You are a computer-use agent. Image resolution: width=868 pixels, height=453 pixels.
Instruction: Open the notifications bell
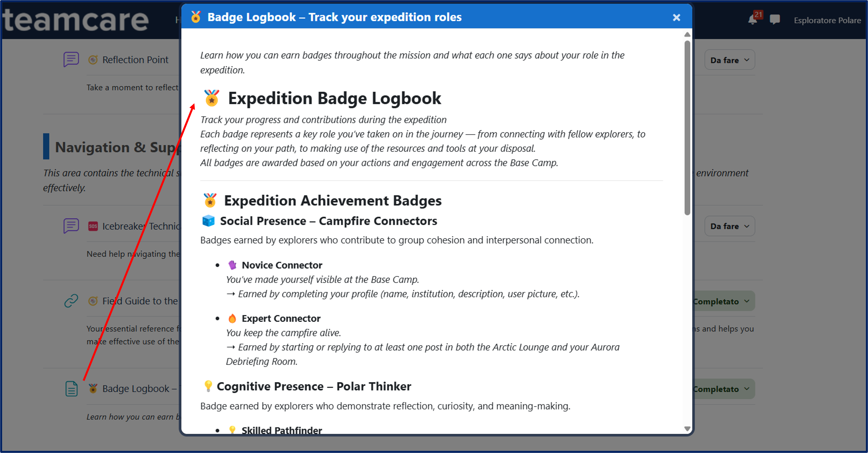click(x=752, y=20)
